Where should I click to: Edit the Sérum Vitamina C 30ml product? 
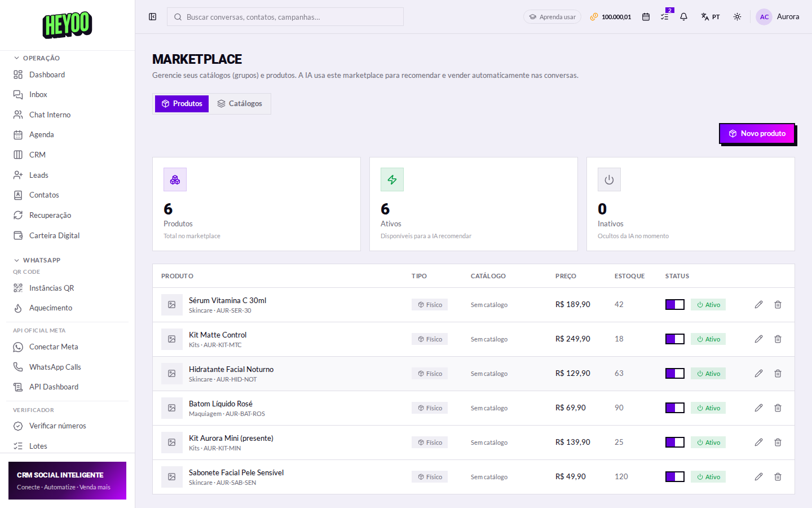(758, 305)
